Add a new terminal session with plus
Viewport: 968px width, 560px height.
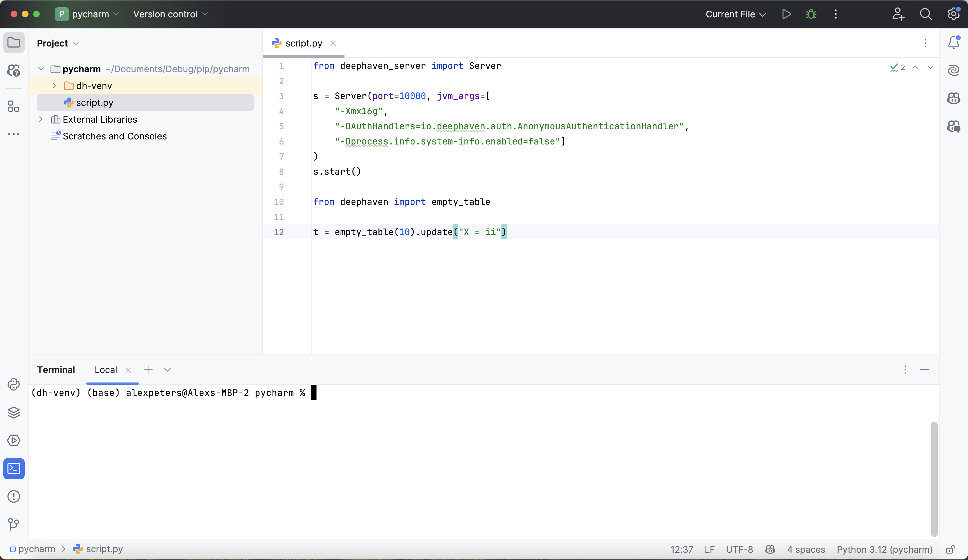point(148,370)
